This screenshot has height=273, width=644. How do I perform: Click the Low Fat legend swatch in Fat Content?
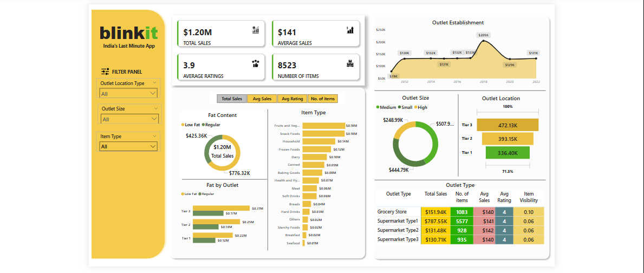click(x=183, y=125)
